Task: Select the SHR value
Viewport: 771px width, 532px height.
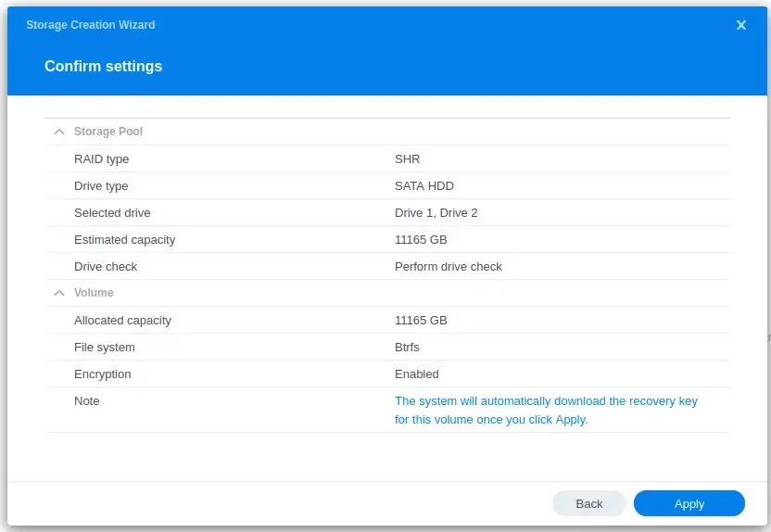Action: point(407,159)
